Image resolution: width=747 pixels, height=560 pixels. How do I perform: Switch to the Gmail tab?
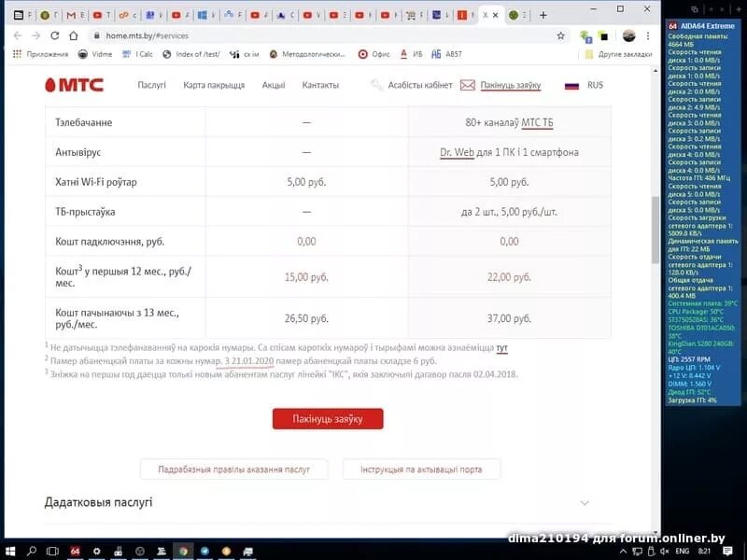coord(75,15)
